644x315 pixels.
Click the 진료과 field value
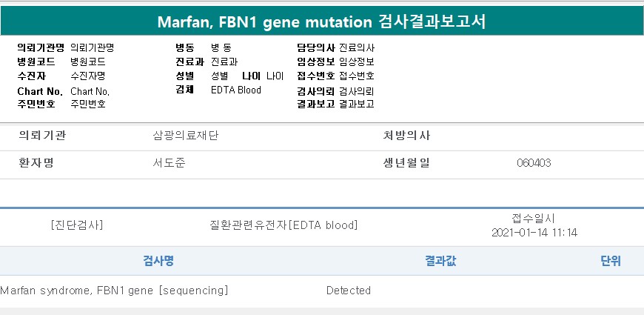[224, 62]
